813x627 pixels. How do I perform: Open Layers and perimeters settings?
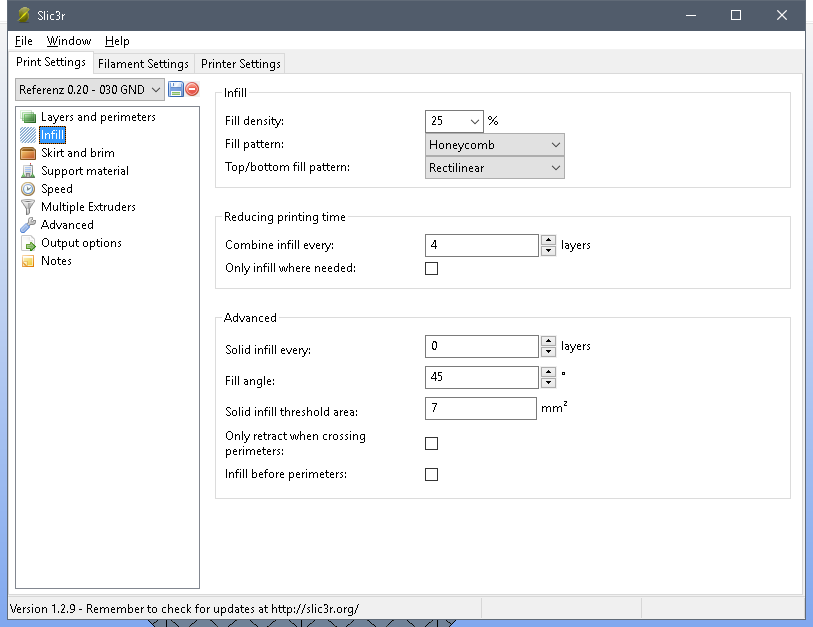click(98, 117)
